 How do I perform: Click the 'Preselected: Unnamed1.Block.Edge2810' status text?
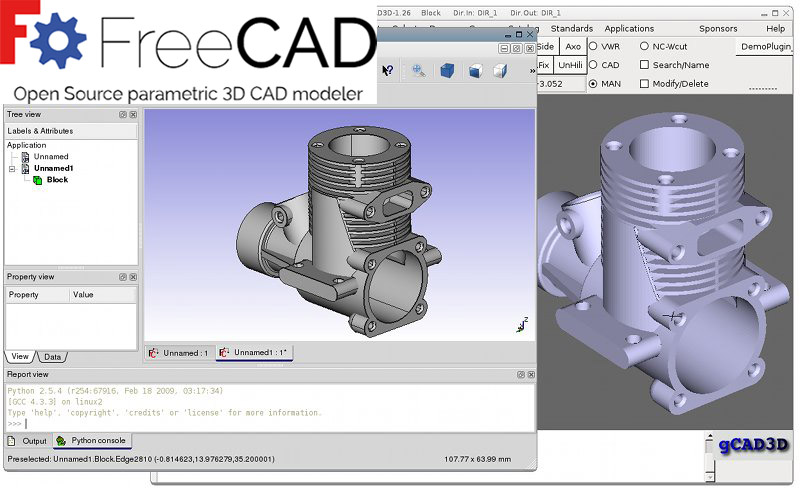pyautogui.click(x=141, y=459)
